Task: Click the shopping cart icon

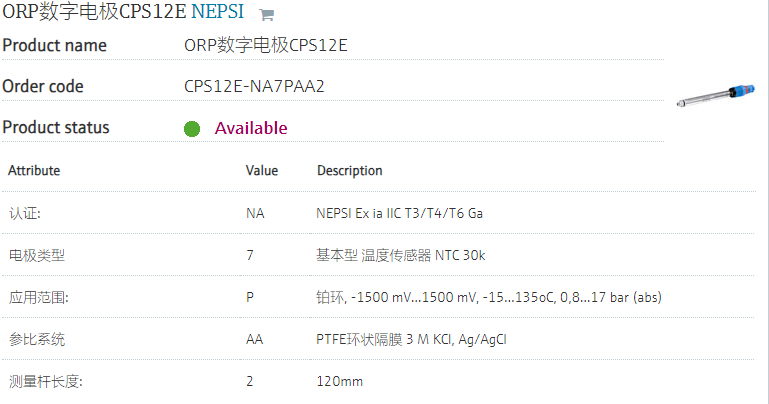Action: [266, 15]
